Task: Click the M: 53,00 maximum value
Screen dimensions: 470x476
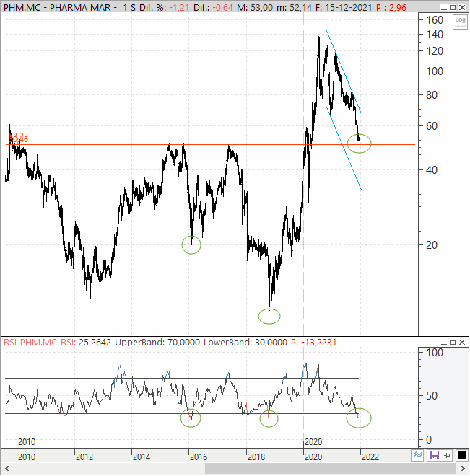Action: (255, 8)
